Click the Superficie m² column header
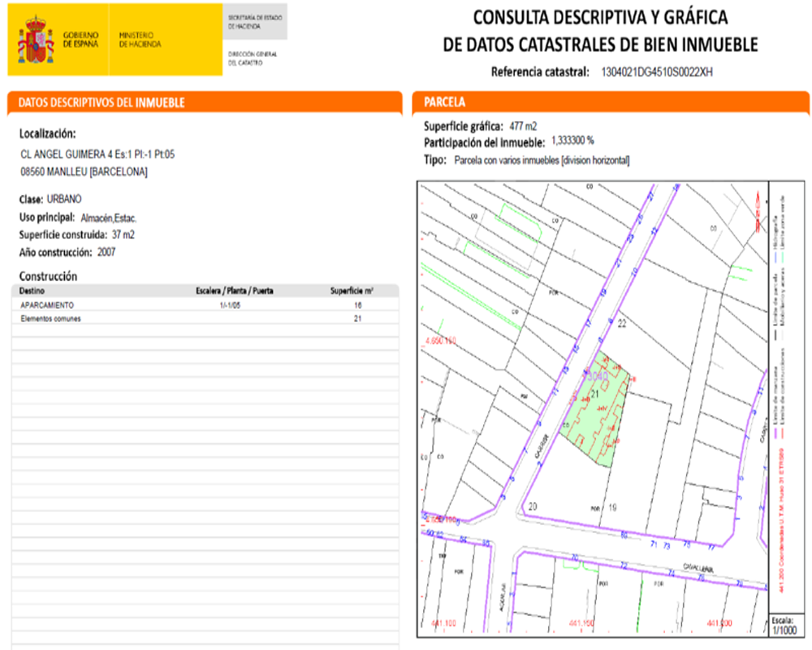The width and height of the screenshot is (812, 650). 352,291
